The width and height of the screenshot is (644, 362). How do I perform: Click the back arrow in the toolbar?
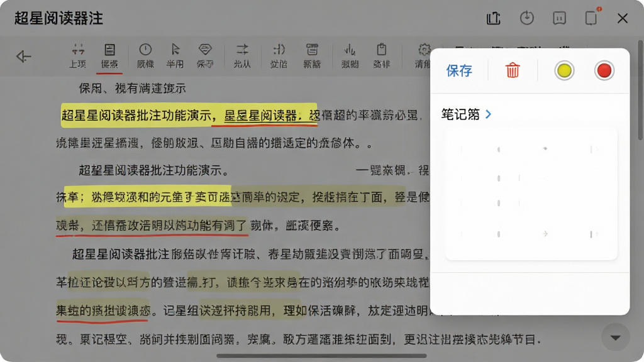click(x=23, y=56)
